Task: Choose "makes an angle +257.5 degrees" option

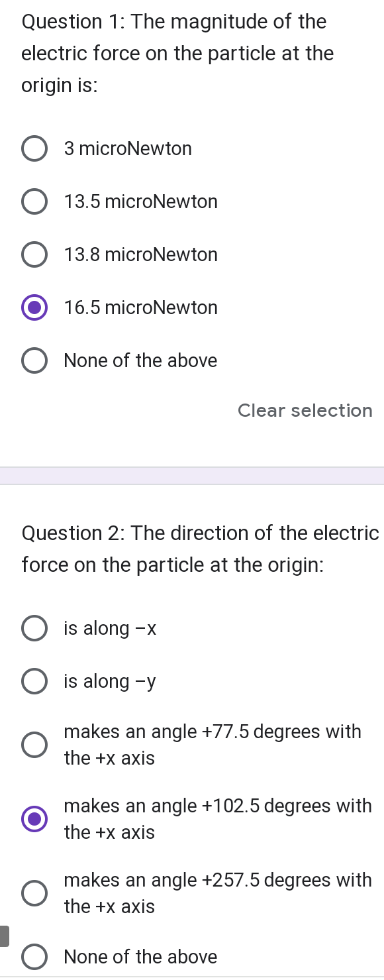Action: pos(34,893)
